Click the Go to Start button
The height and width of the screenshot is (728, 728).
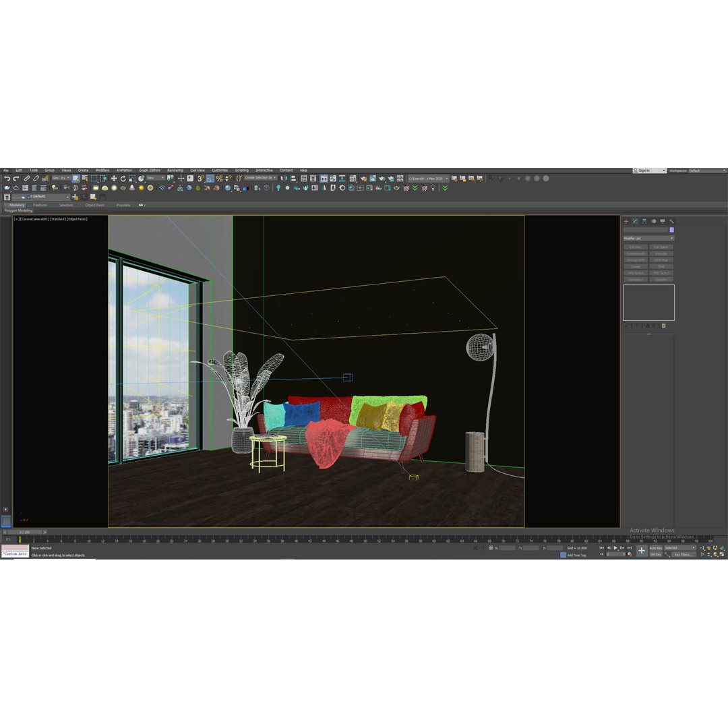[602, 548]
